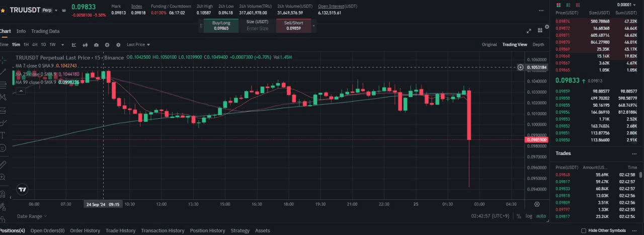Expand chart to fullscreen using arrows icon

[529, 31]
